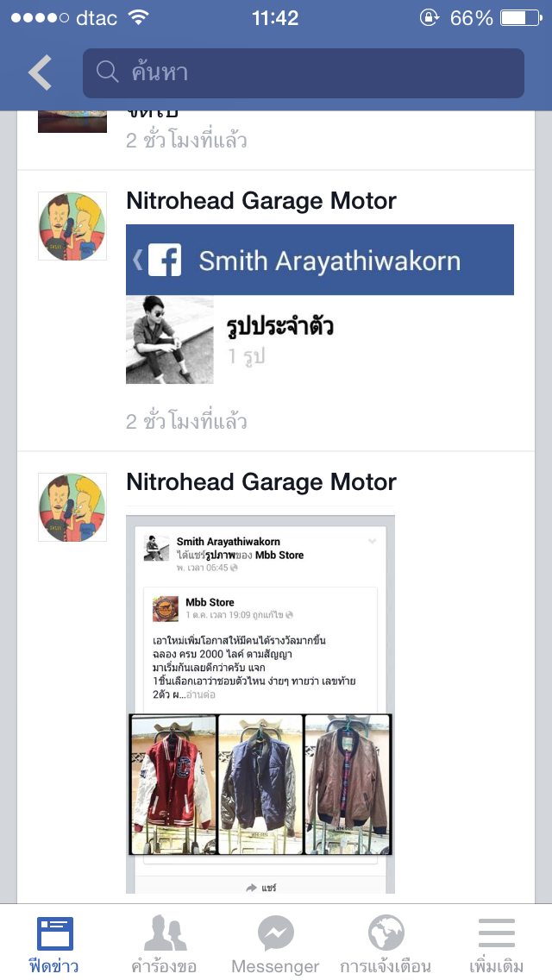Tap the "พ. เวลา 06:45" timestamp
The width and height of the screenshot is (552, 980).
pos(203,568)
